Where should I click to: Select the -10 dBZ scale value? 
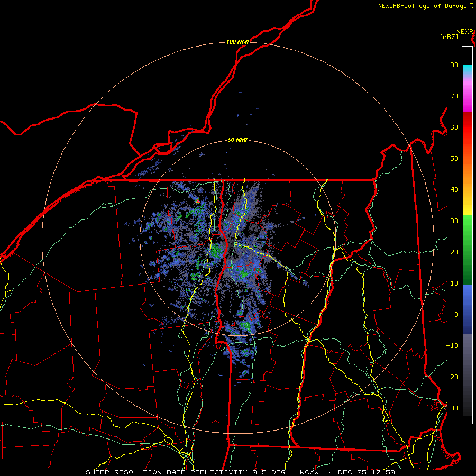452,346
